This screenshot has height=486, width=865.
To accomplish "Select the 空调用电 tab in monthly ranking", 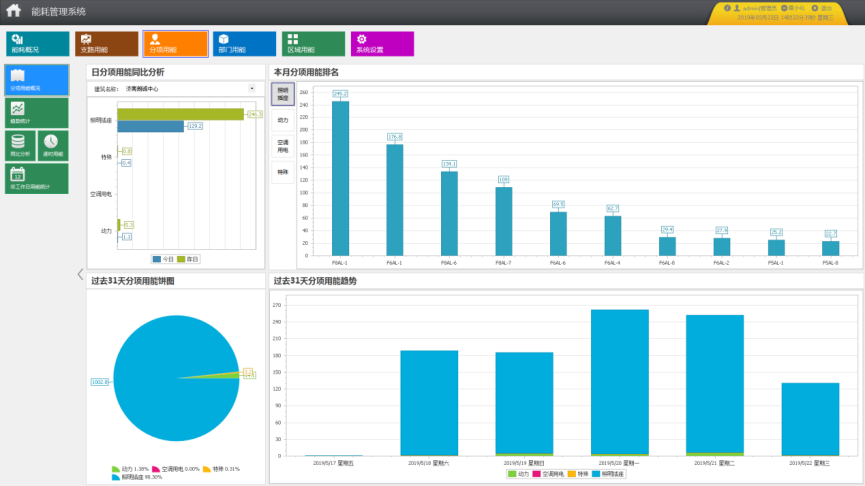I will point(282,146).
